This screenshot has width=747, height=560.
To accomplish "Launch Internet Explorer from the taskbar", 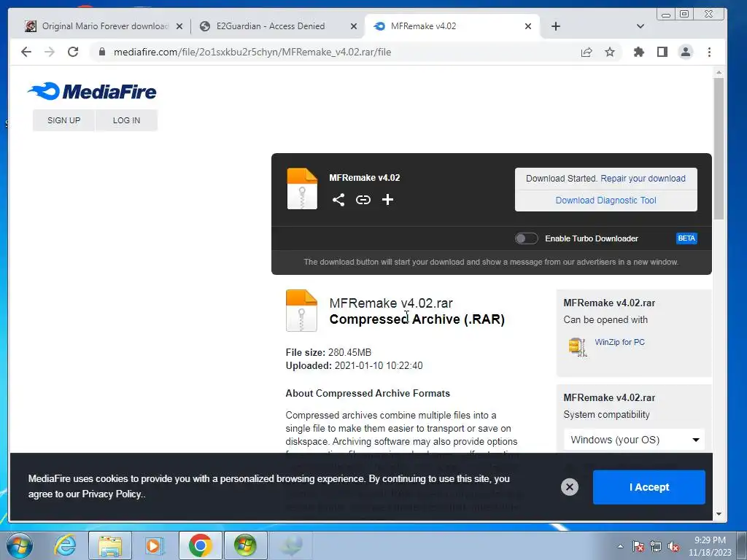I will pos(65,545).
